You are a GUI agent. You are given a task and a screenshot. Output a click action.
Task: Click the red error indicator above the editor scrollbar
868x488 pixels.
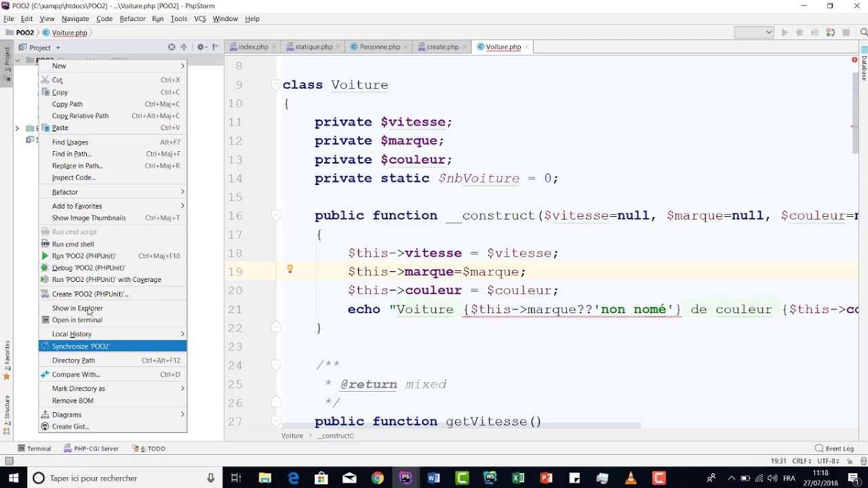tap(854, 60)
